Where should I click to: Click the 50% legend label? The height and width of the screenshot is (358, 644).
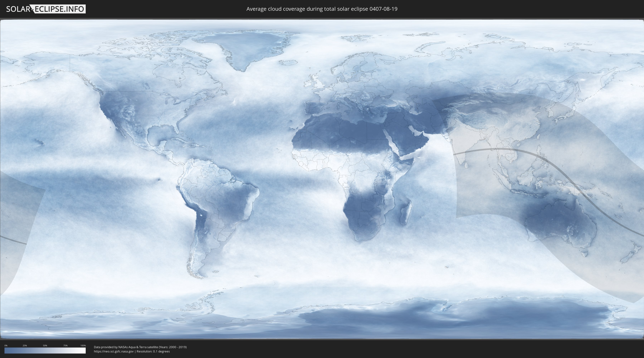[x=45, y=345]
